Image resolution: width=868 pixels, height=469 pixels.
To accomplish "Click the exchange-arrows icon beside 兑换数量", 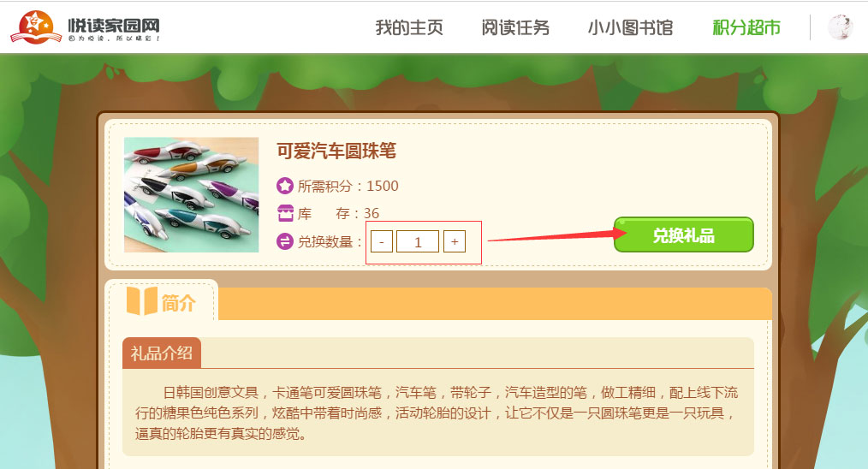I will 284,241.
